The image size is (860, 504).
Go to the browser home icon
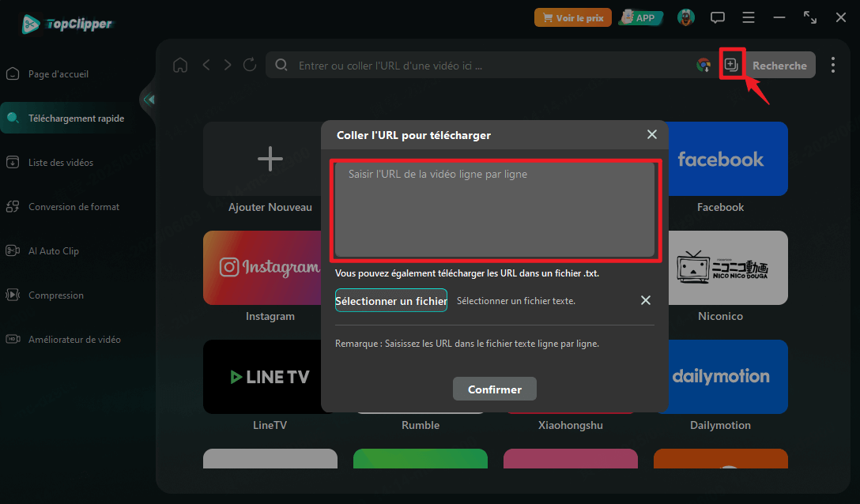click(x=180, y=66)
